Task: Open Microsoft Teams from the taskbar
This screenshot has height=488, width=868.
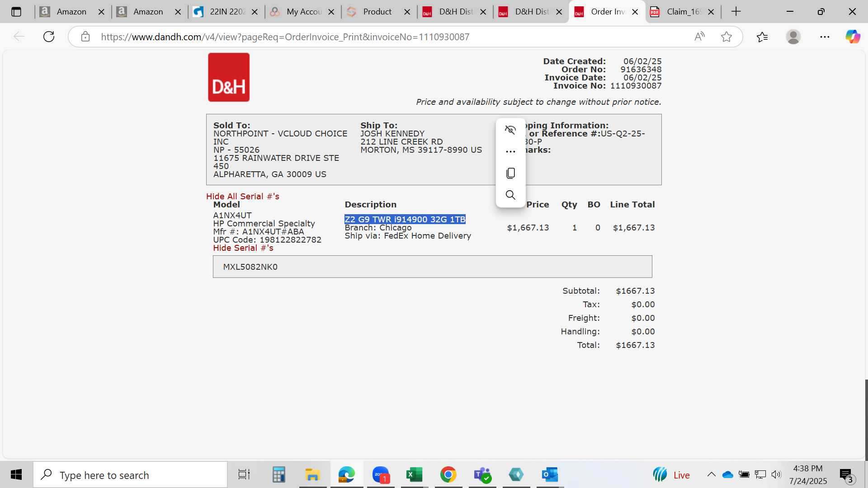Action: pyautogui.click(x=482, y=475)
